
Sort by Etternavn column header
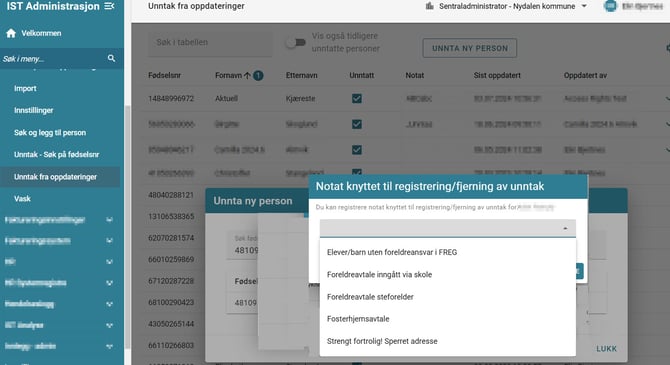[x=302, y=75]
